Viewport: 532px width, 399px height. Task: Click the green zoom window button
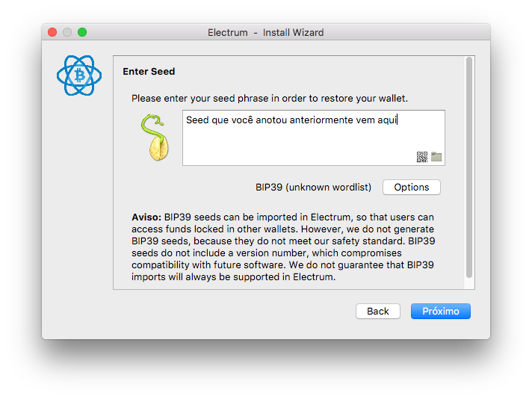tap(82, 32)
